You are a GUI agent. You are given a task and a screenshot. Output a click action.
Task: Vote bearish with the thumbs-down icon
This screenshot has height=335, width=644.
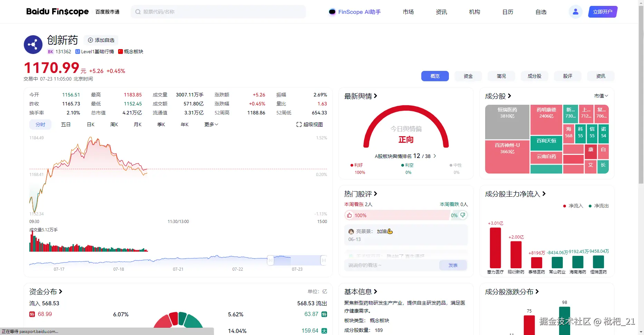click(463, 215)
